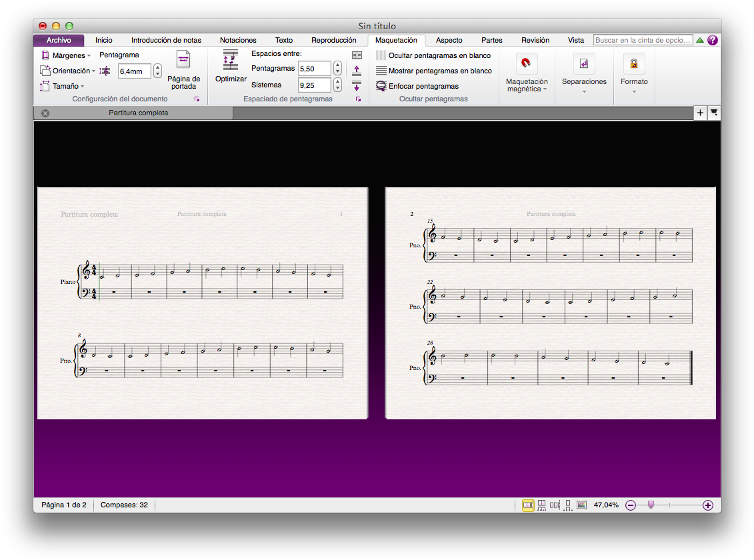
Task: Zoom out with the minus button
Action: pyautogui.click(x=631, y=505)
